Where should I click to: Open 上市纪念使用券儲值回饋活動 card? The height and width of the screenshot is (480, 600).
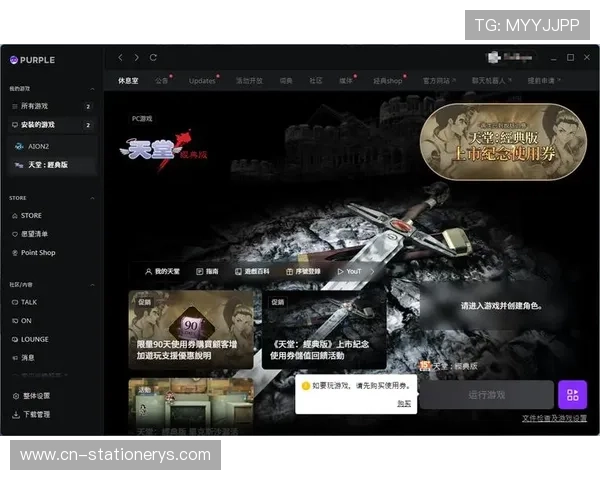pyautogui.click(x=324, y=330)
